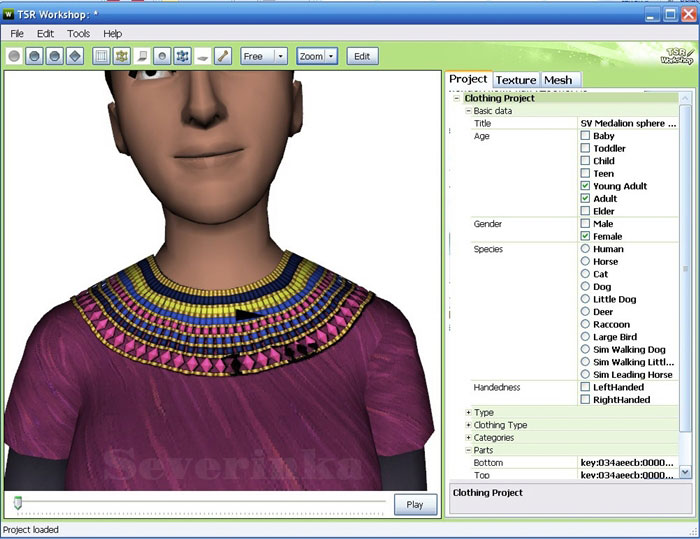
Task: Click the diamond-shaped shading mode icon
Action: click(x=75, y=56)
